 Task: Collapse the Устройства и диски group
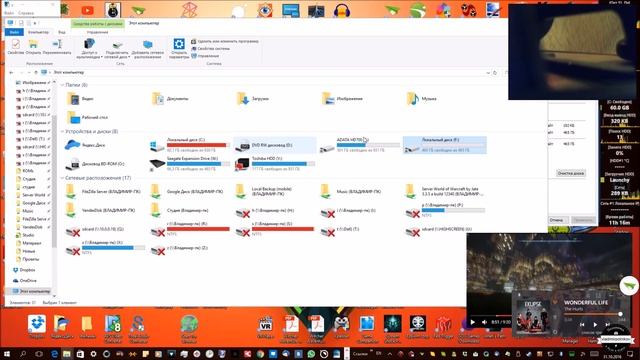pyautogui.click(x=62, y=131)
